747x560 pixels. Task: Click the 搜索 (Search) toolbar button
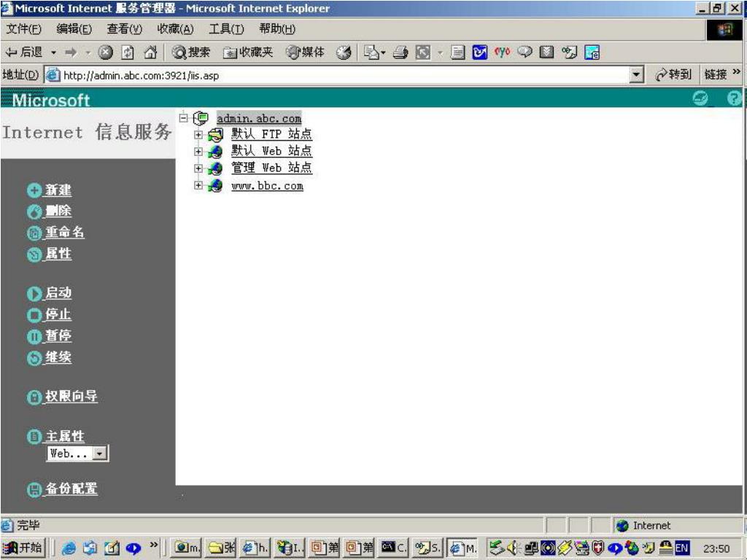click(192, 52)
